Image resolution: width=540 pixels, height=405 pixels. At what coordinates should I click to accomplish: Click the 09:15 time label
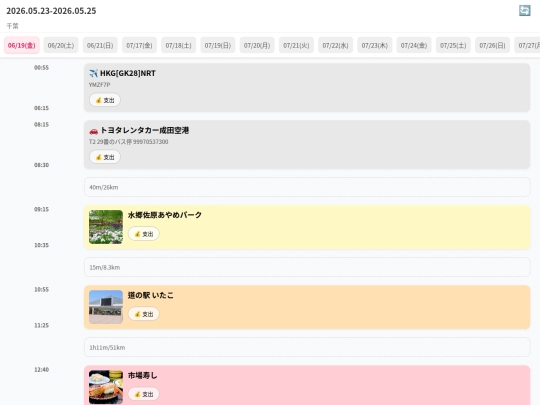point(41,209)
